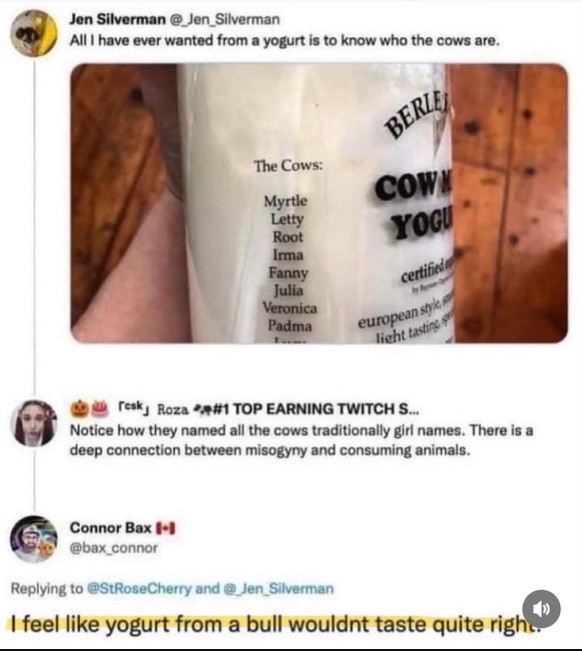Click the pumpkin emoji beside Roza's name
The width and height of the screenshot is (582, 651).
(79, 409)
